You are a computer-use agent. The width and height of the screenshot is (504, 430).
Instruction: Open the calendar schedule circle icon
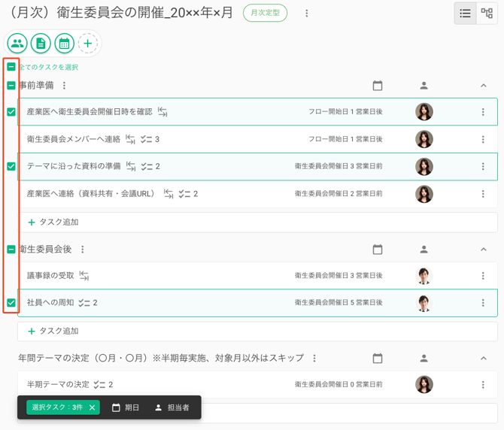64,43
